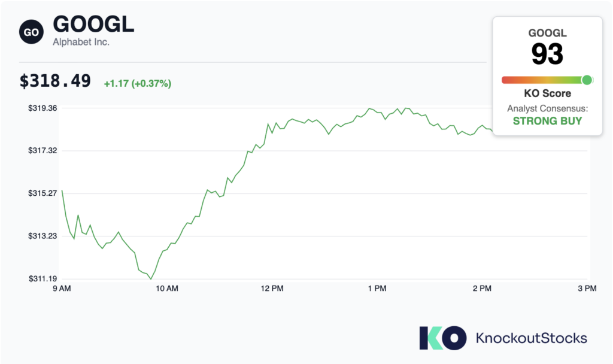Click the green KO Score slider knob

pos(587,80)
